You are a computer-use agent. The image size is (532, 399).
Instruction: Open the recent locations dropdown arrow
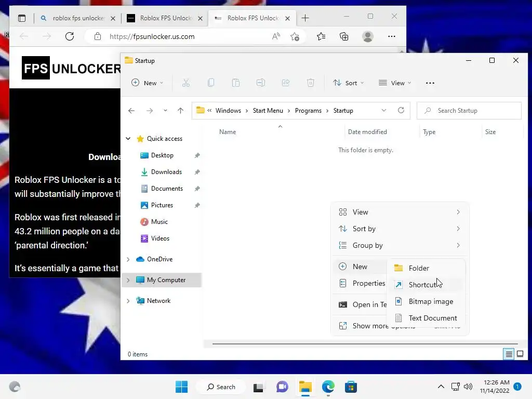[x=165, y=111]
